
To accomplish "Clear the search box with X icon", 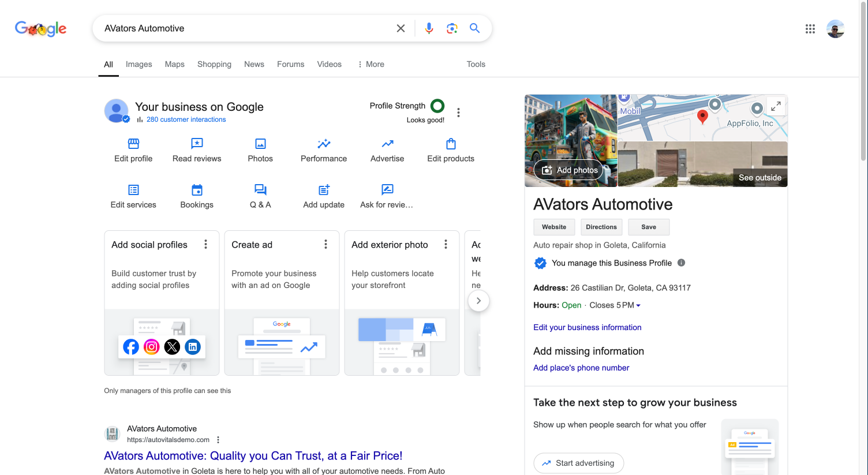I will click(x=401, y=28).
